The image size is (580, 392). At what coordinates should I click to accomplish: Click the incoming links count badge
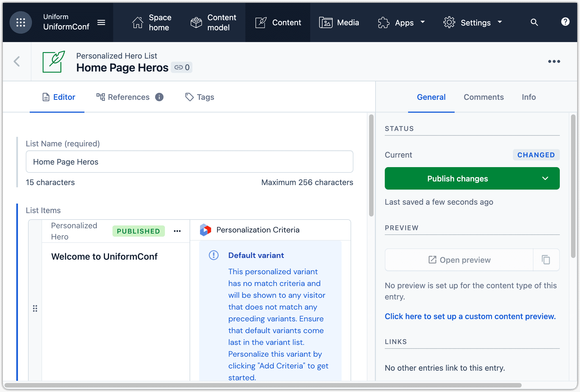(x=182, y=67)
